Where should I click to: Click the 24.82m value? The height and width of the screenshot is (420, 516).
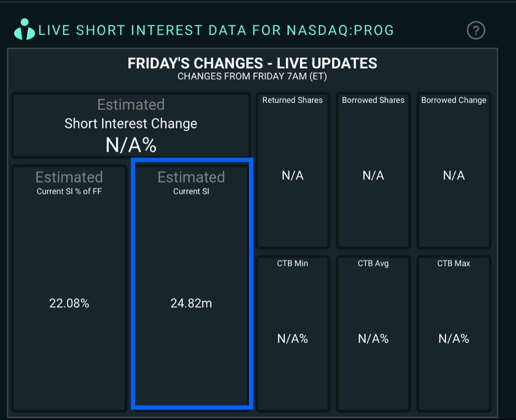click(x=191, y=303)
